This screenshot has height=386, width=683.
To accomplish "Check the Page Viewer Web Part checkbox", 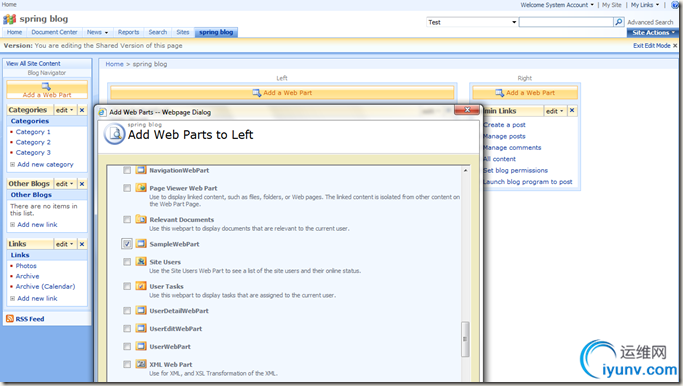I will [x=127, y=188].
